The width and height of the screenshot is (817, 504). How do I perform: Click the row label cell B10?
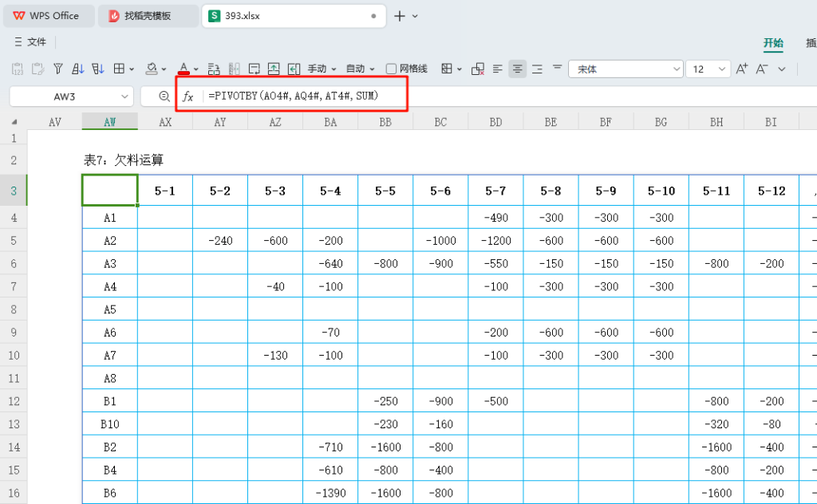(110, 423)
